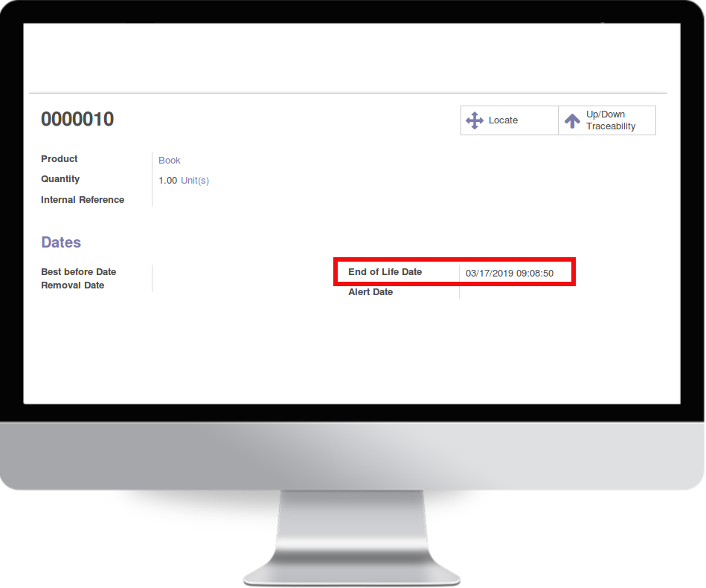Click the Removal Date label
The width and height of the screenshot is (706, 588).
point(72,285)
